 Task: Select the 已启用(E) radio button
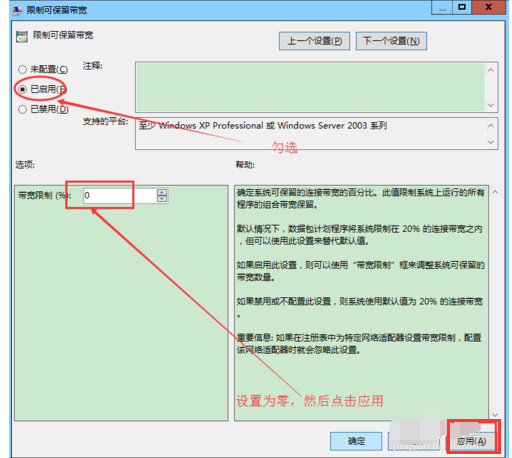[x=22, y=89]
